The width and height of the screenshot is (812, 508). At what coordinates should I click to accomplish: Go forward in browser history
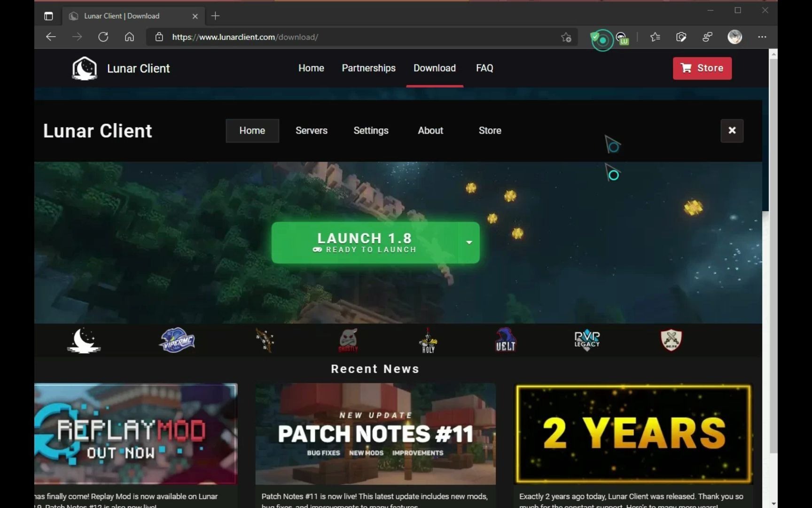[x=77, y=37]
